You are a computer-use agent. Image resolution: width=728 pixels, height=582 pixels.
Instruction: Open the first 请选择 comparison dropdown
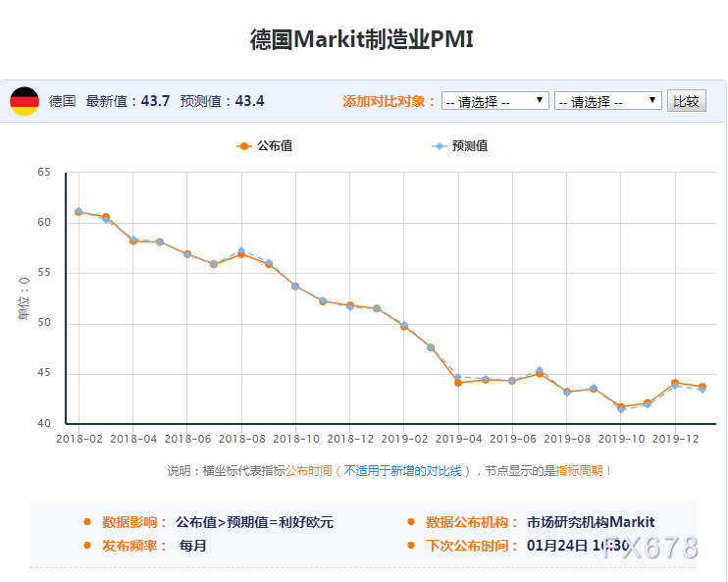tap(494, 101)
